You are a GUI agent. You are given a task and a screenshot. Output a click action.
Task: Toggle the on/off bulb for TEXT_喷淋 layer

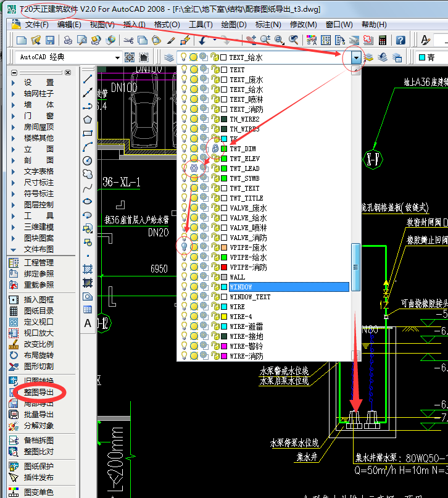coord(184,99)
